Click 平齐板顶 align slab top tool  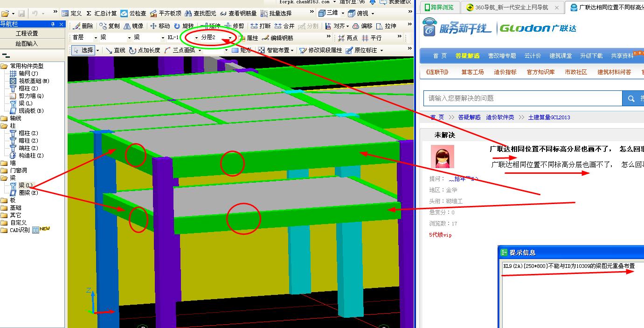(166, 14)
